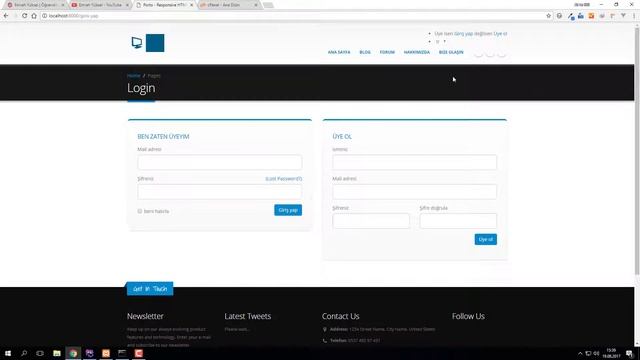Viewport: 640px width, 360px height.
Task: Focus the register Mail adresi field
Action: point(414,191)
